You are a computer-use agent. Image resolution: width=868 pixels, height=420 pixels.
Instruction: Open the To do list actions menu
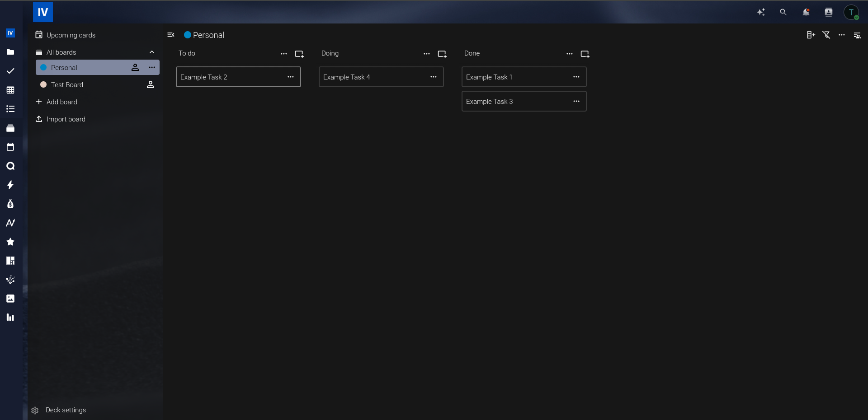click(x=283, y=54)
